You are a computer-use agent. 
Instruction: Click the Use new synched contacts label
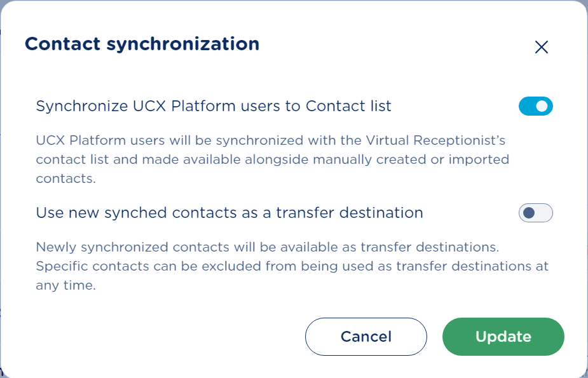tap(229, 213)
